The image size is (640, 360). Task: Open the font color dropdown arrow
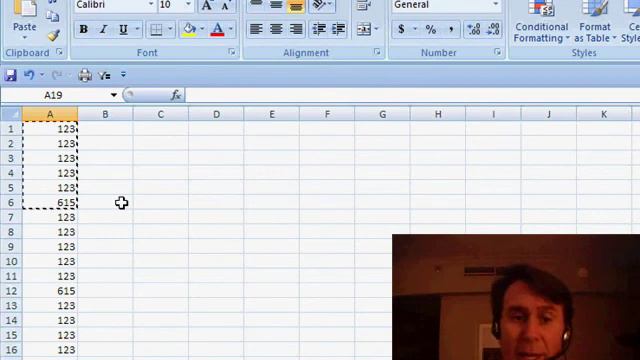[x=231, y=29]
